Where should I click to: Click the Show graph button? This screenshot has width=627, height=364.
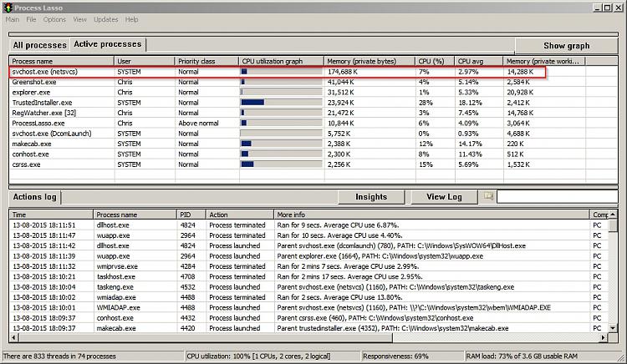tap(566, 45)
